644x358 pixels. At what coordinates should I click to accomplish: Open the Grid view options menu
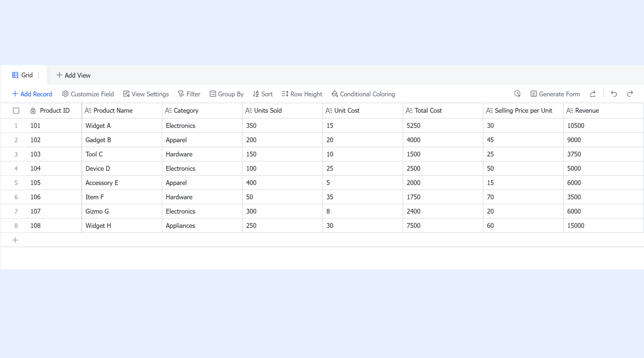(38, 75)
